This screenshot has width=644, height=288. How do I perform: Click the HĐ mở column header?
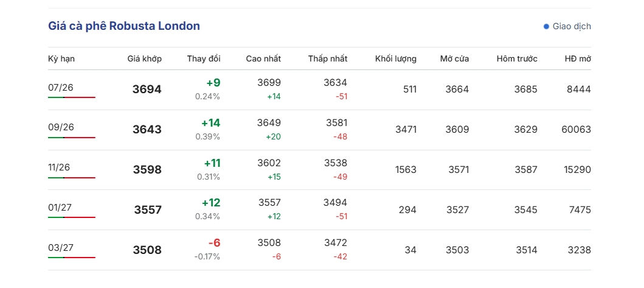[x=578, y=59]
